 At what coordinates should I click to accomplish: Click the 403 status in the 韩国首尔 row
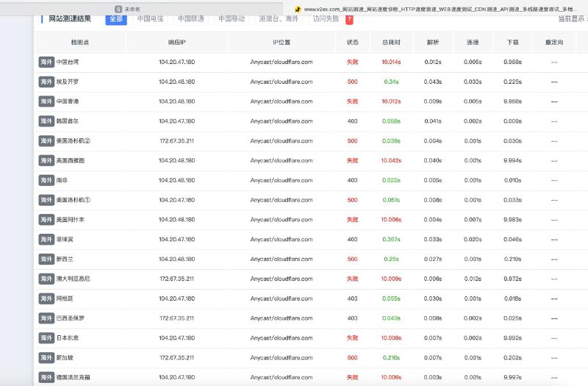pos(353,121)
